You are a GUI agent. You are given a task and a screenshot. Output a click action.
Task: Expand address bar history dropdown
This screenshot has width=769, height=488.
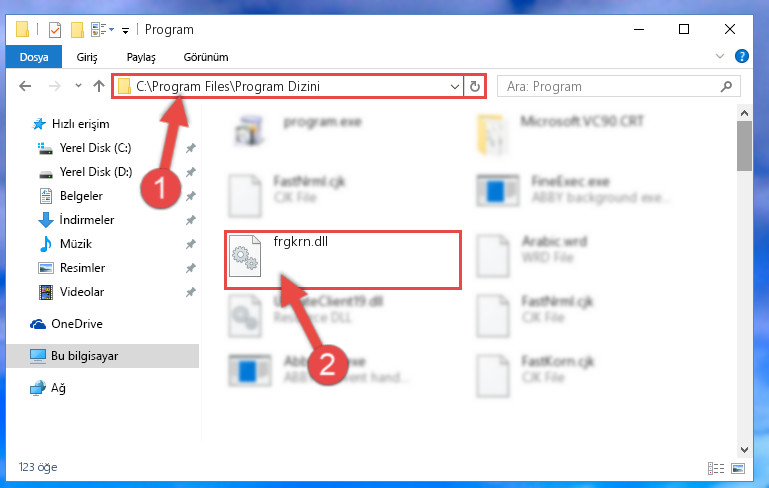455,87
